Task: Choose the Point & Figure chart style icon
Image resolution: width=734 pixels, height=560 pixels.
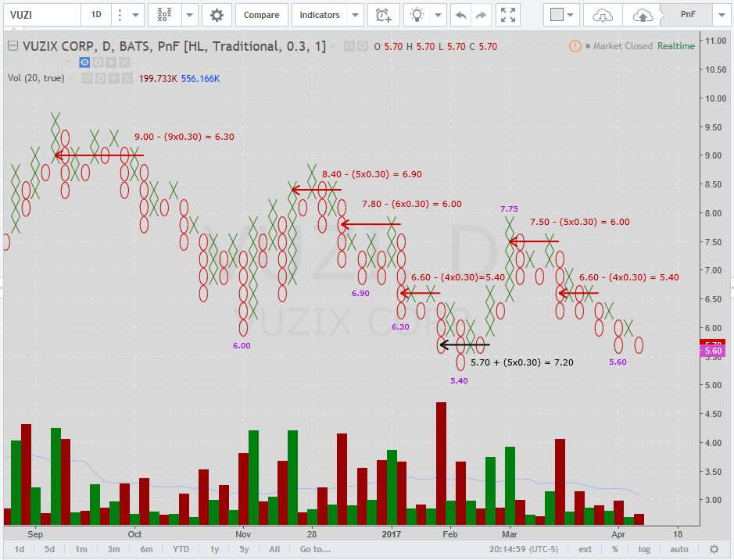Action: pos(165,15)
